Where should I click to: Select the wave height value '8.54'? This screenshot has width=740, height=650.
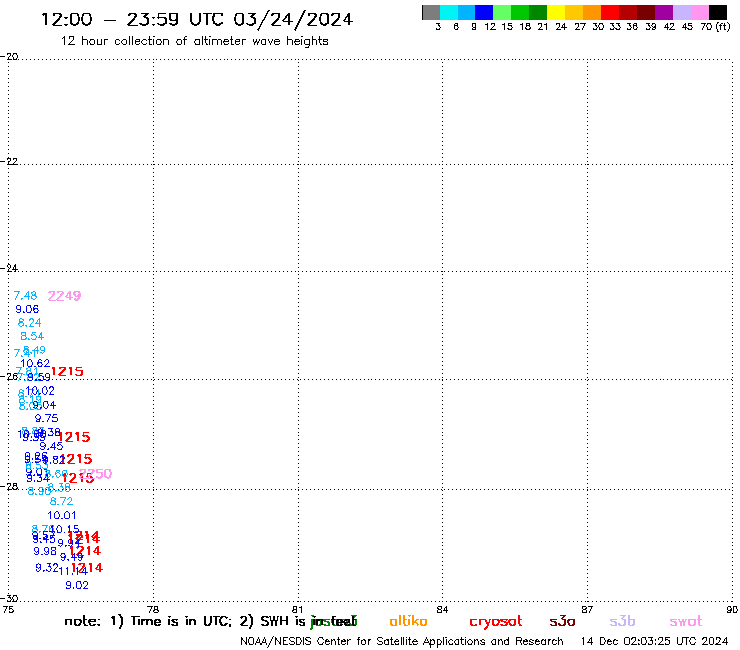(32, 337)
